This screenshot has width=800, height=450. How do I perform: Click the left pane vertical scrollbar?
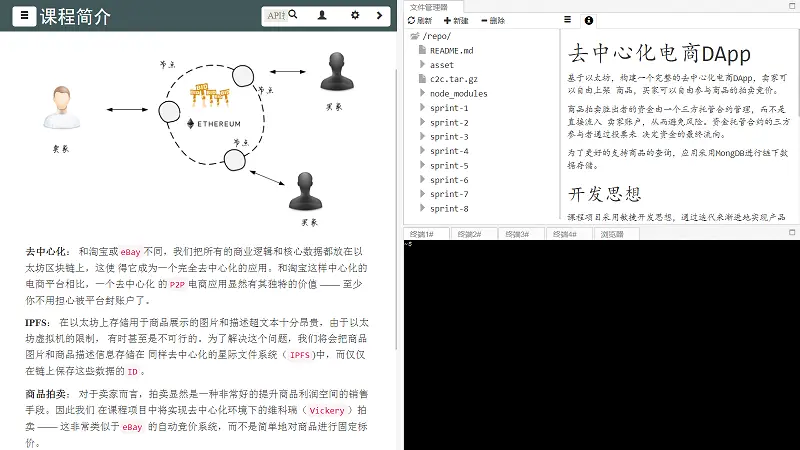[396, 209]
